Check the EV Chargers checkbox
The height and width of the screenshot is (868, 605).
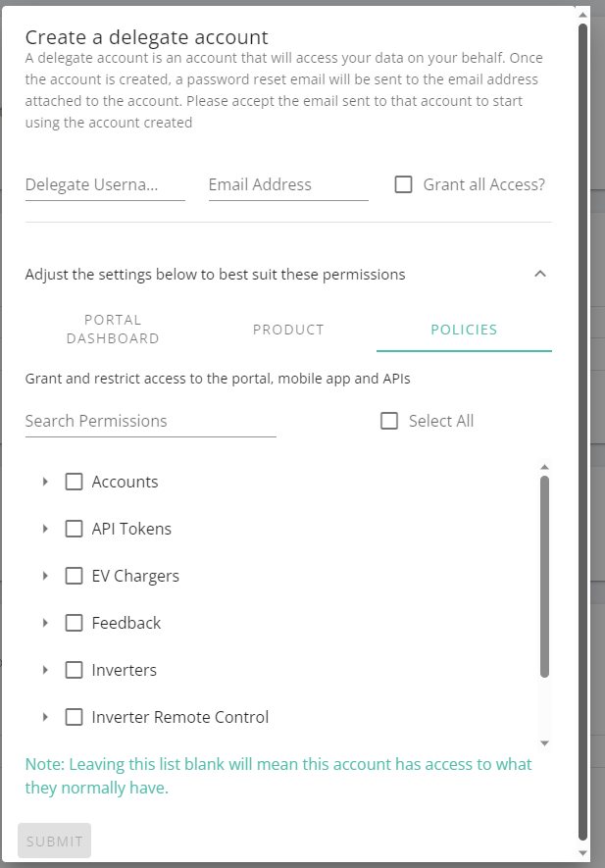tap(75, 576)
